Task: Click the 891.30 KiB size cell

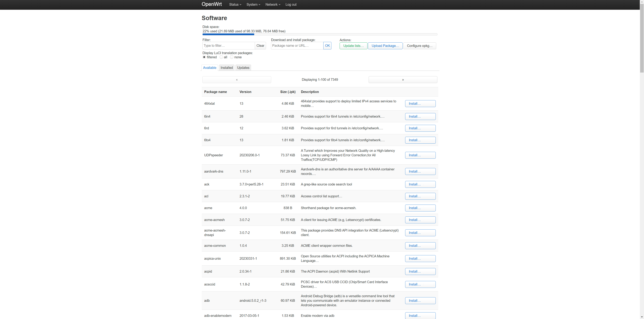Action: coord(288,259)
